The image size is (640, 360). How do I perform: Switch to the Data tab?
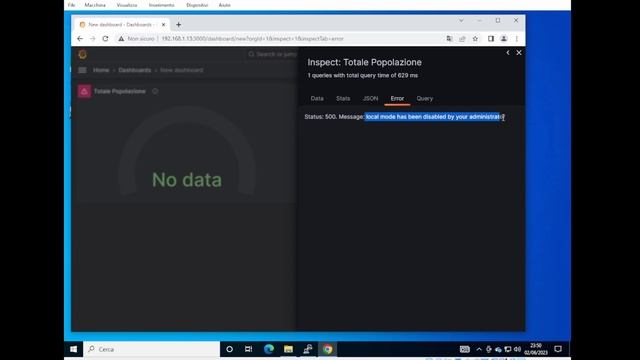317,98
